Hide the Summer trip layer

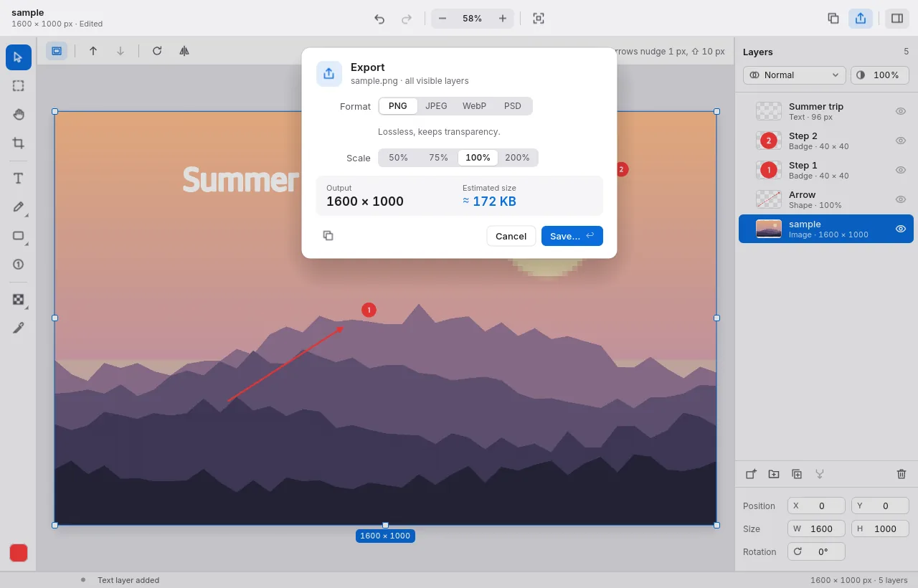pos(901,111)
